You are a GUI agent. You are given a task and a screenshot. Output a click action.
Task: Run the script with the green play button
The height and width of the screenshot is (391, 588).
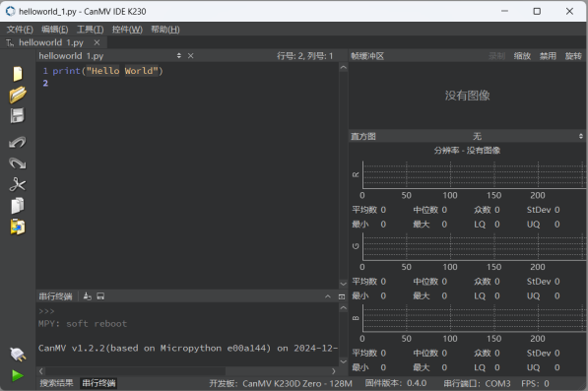click(x=18, y=375)
